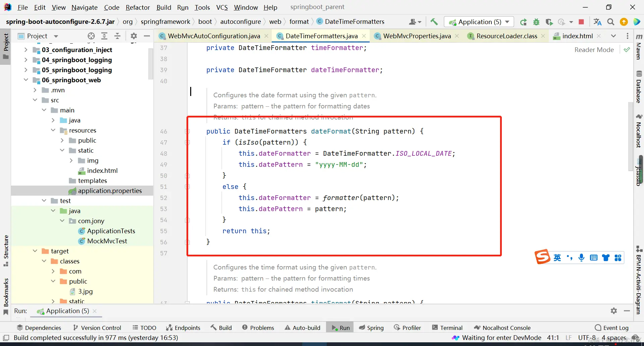644x346 pixels.
Task: Collapse all in Project panel
Action: [117, 36]
